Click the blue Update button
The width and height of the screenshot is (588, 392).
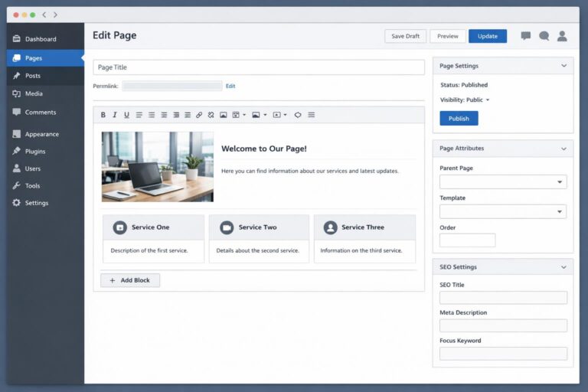click(488, 36)
